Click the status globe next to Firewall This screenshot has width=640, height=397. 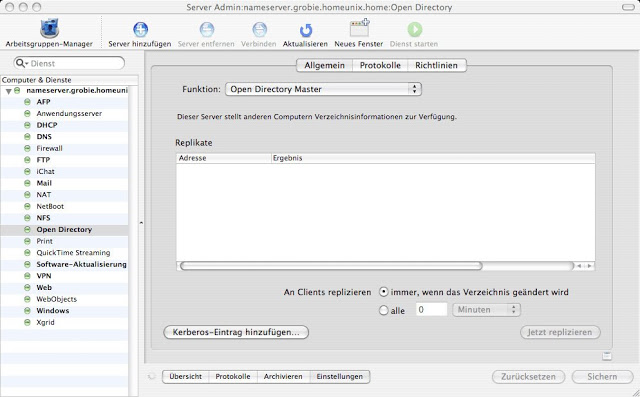click(x=27, y=148)
